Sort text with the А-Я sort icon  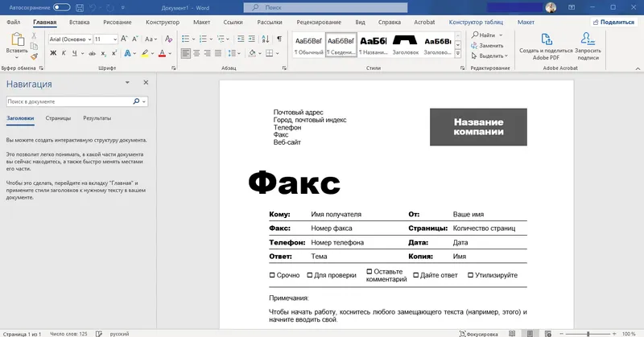266,39
